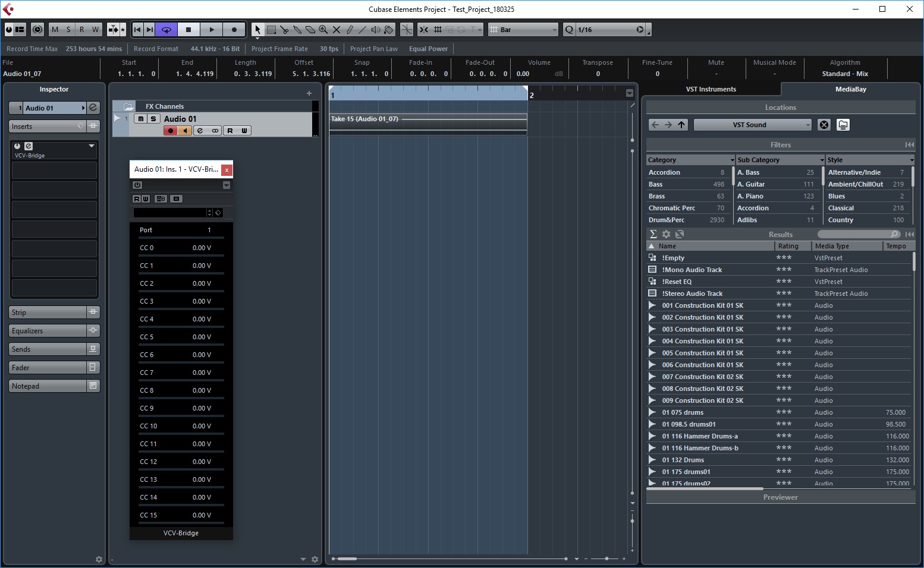Go to next marker in transport
This screenshot has width=924, height=568.
[x=150, y=30]
